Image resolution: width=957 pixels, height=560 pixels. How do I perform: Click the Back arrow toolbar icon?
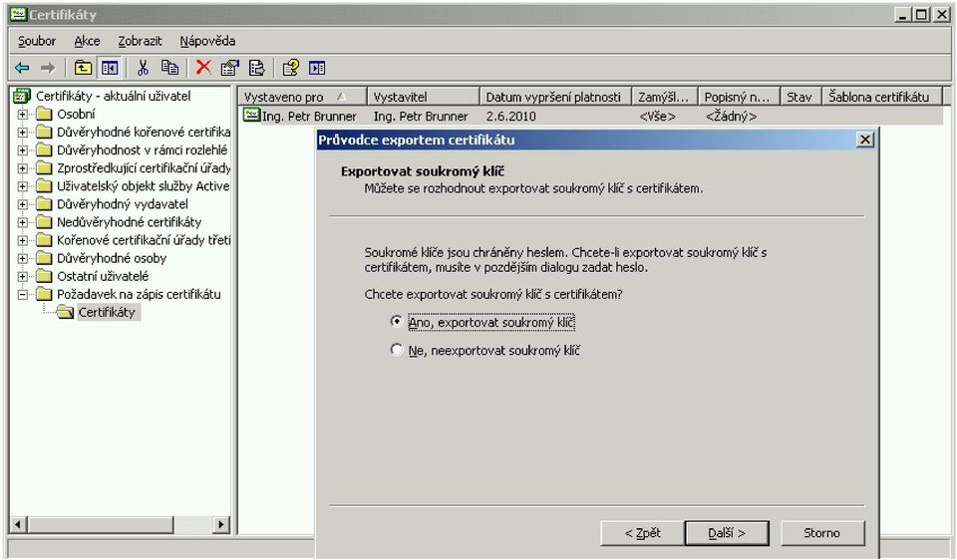22,68
